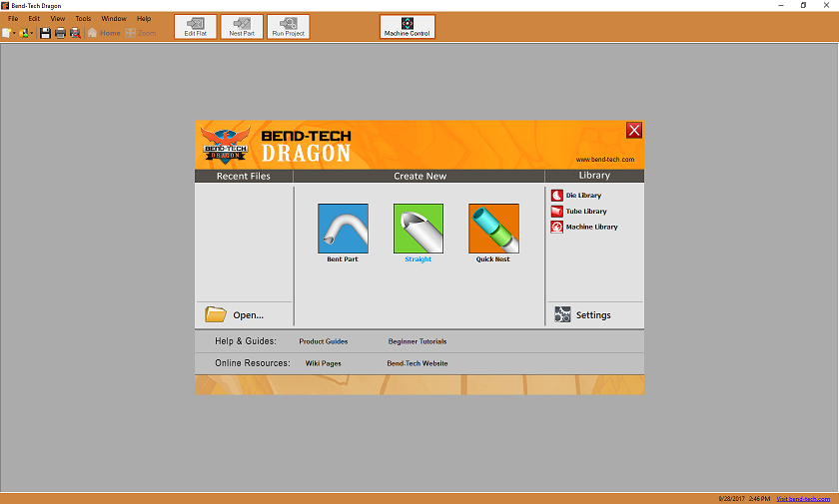Click the Open... folder button
The image size is (839, 504).
click(x=235, y=314)
